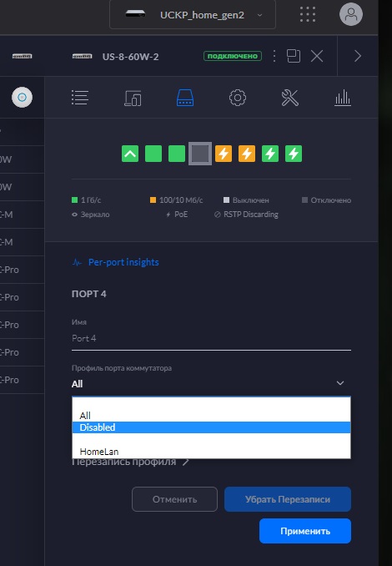The width and height of the screenshot is (392, 566).
Task: Select the switch ports tab icon
Action: point(185,98)
